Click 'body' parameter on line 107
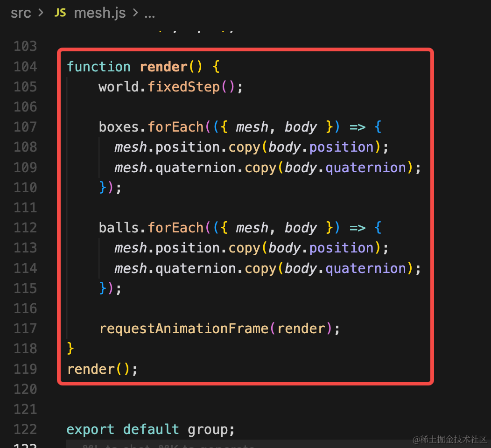 point(301,127)
